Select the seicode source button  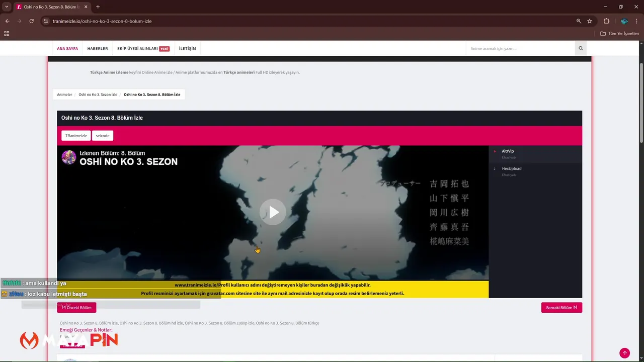coord(103,136)
